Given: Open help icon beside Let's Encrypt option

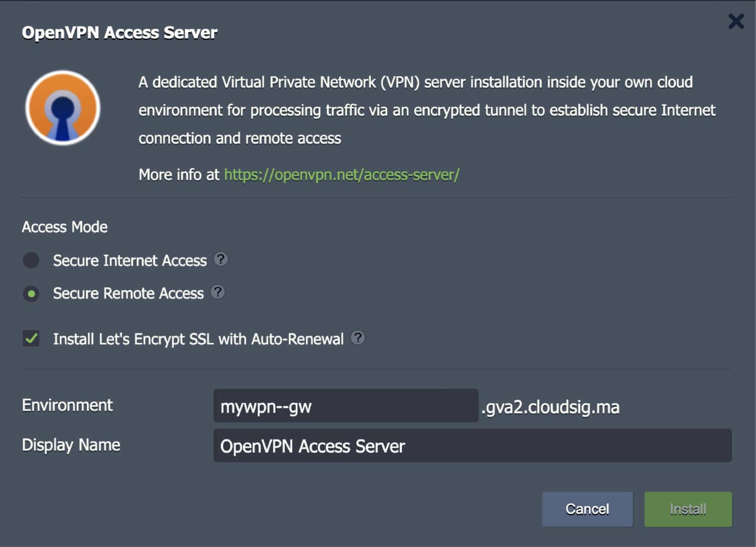Looking at the screenshot, I should 359,338.
